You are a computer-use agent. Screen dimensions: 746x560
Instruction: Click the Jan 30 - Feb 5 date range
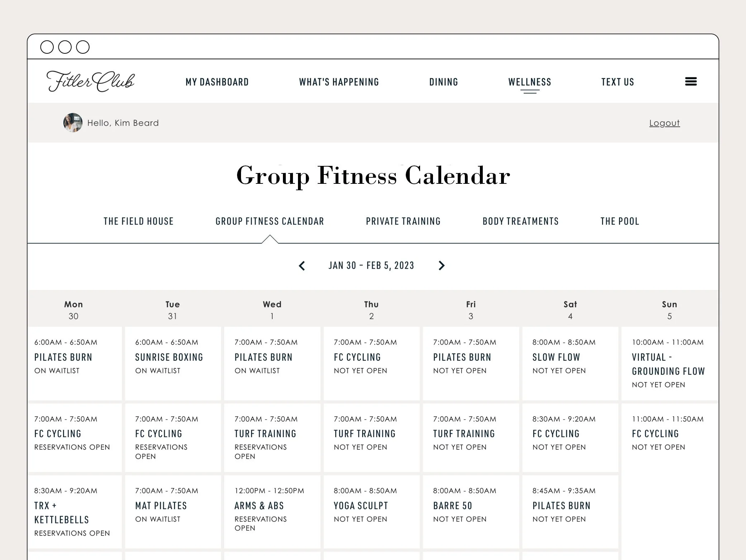371,265
